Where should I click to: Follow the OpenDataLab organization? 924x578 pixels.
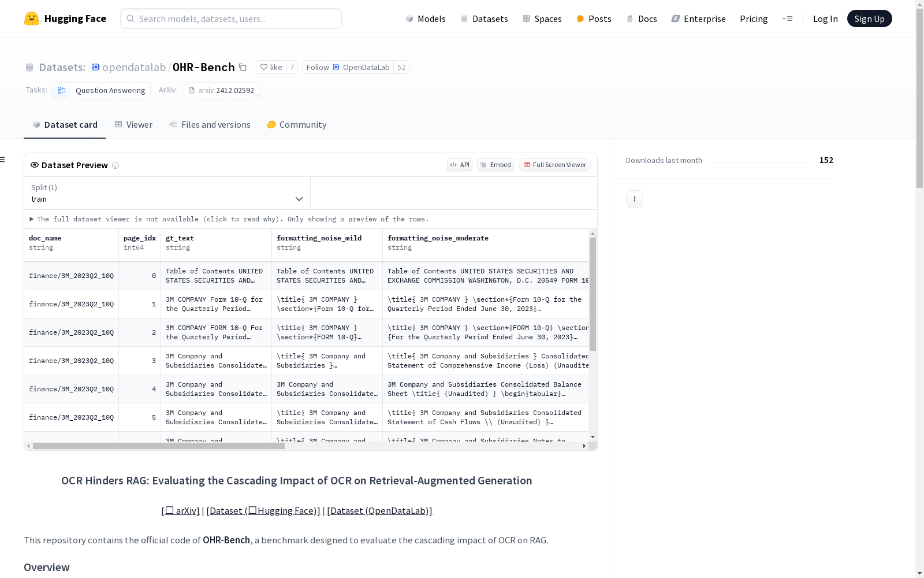tap(348, 67)
